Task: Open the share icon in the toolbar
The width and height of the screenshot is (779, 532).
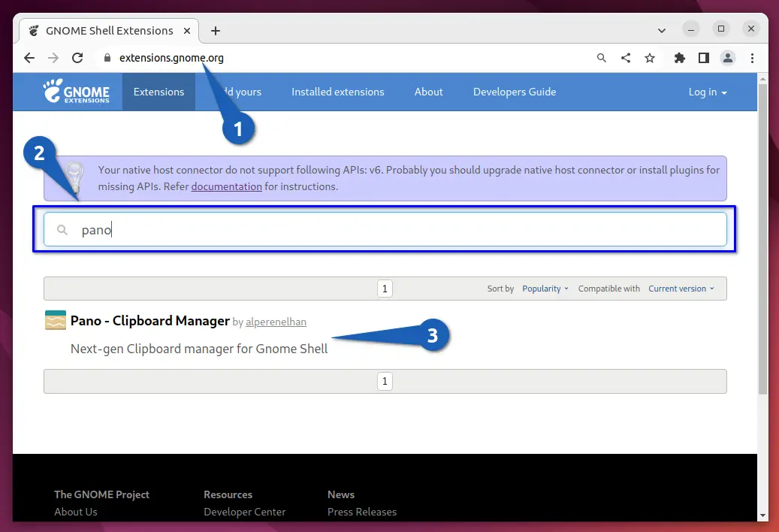Action: pyautogui.click(x=626, y=58)
